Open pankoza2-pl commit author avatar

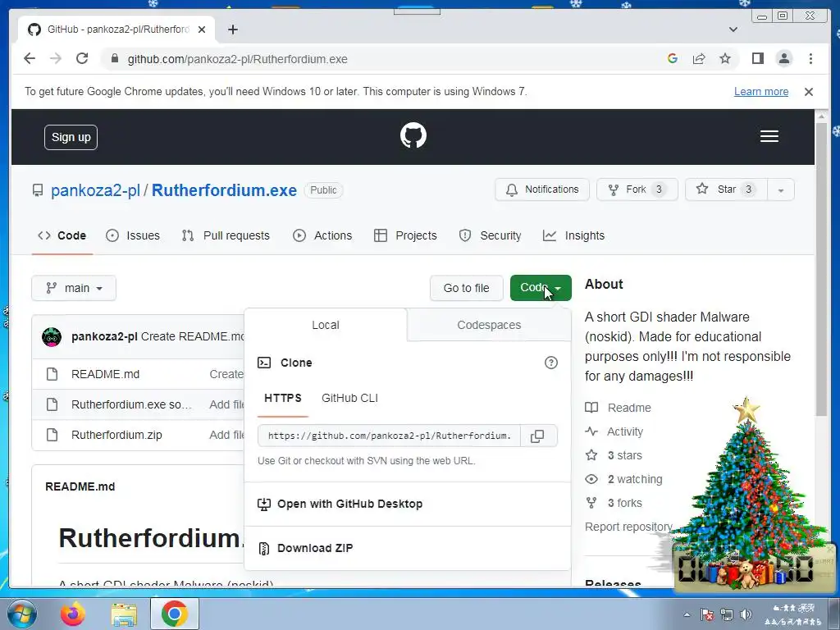(x=52, y=337)
